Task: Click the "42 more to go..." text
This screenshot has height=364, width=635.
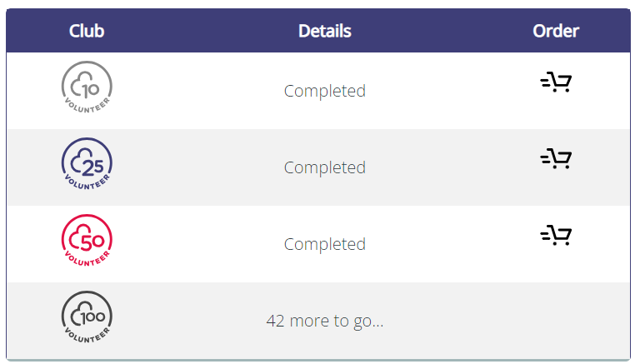Action: coord(325,321)
